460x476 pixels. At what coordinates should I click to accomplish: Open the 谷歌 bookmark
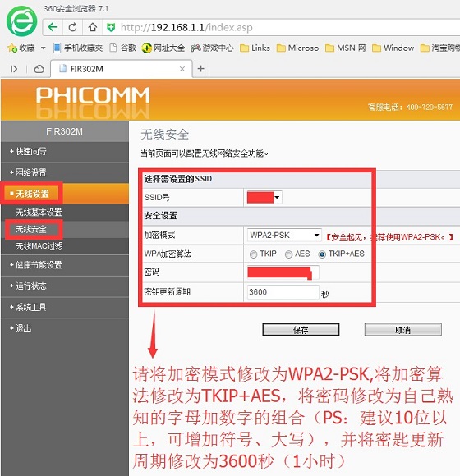[x=122, y=48]
